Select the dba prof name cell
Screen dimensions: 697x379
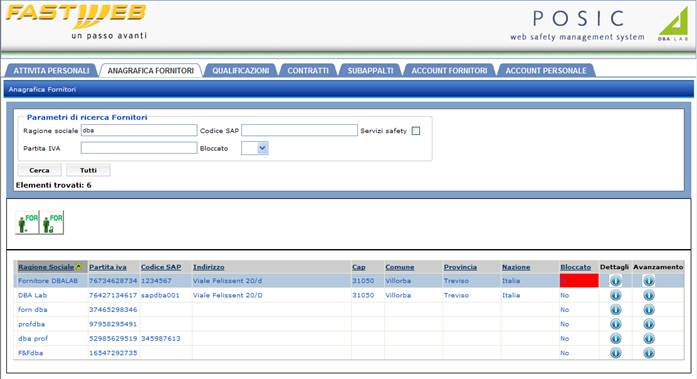[x=33, y=339]
